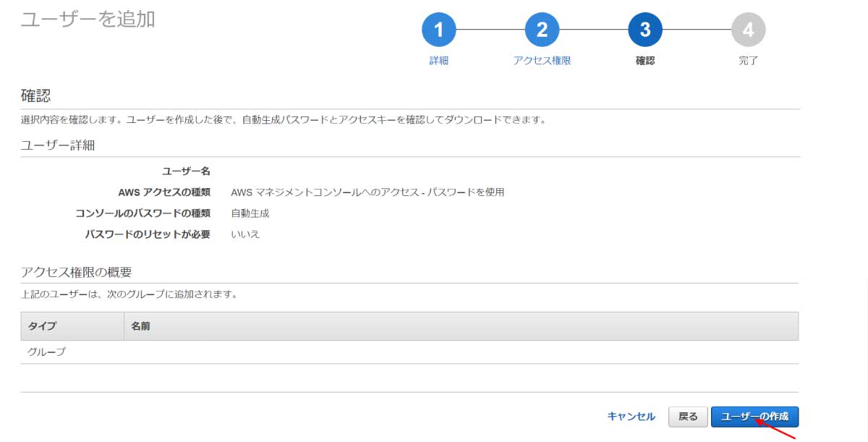This screenshot has height=442, width=868.
Task: Click the greyed step 4 circle
Action: (x=748, y=30)
